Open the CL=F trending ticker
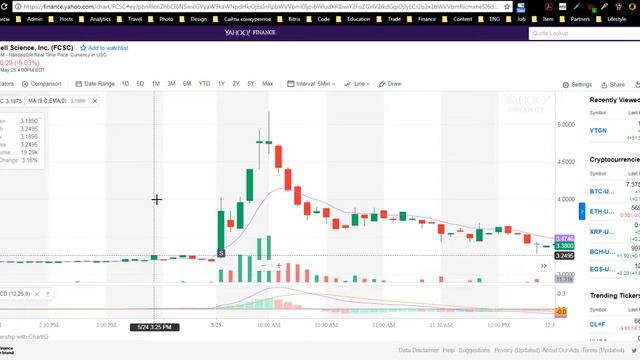This screenshot has height=360, width=640. pyautogui.click(x=597, y=324)
